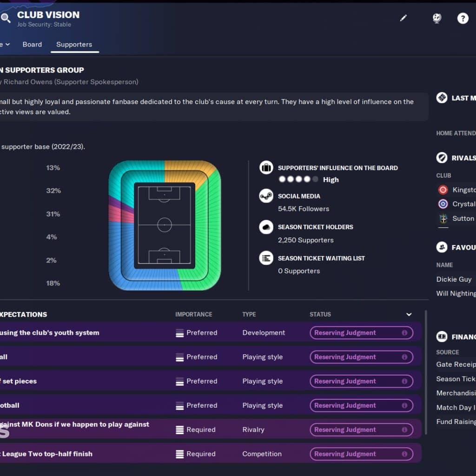Select the Supporters tab
This screenshot has height=476, width=476.
click(74, 45)
